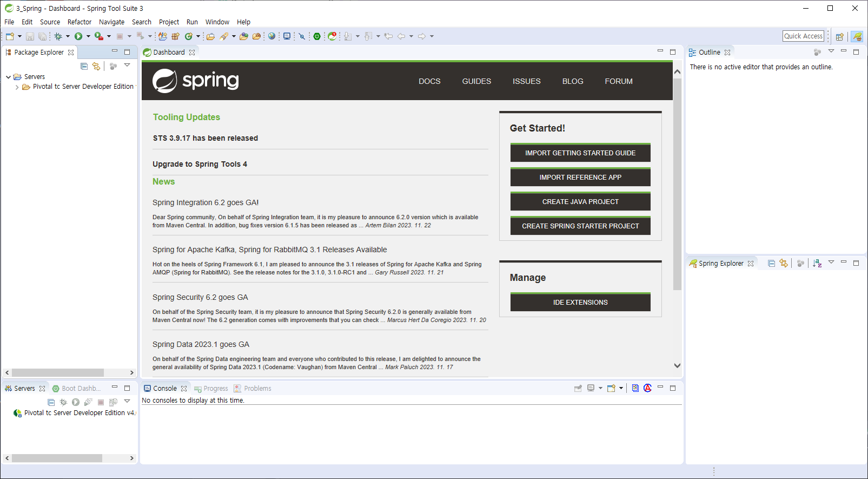Click Import Getting Started Guide button
Screen dimensions: 868x479
coord(580,153)
